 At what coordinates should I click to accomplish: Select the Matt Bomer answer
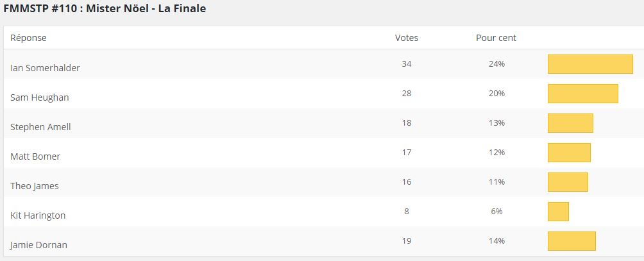tap(35, 156)
